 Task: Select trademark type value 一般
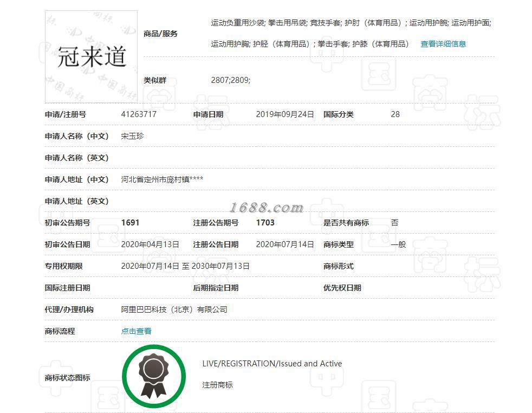398,244
